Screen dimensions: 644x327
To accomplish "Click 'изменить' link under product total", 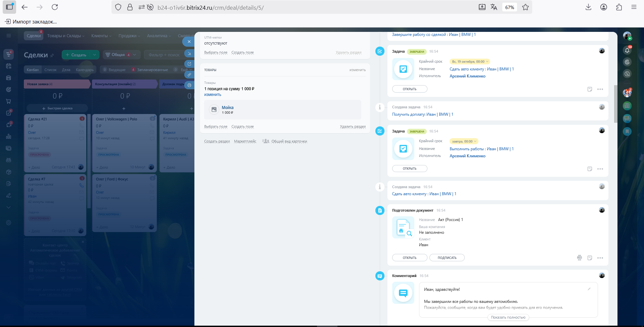I will pyautogui.click(x=213, y=95).
